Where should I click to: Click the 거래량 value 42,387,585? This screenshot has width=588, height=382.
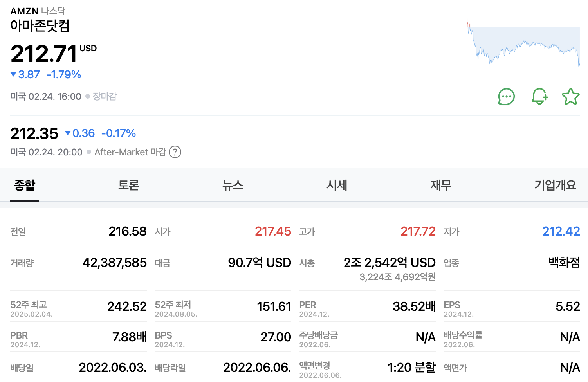click(x=115, y=263)
